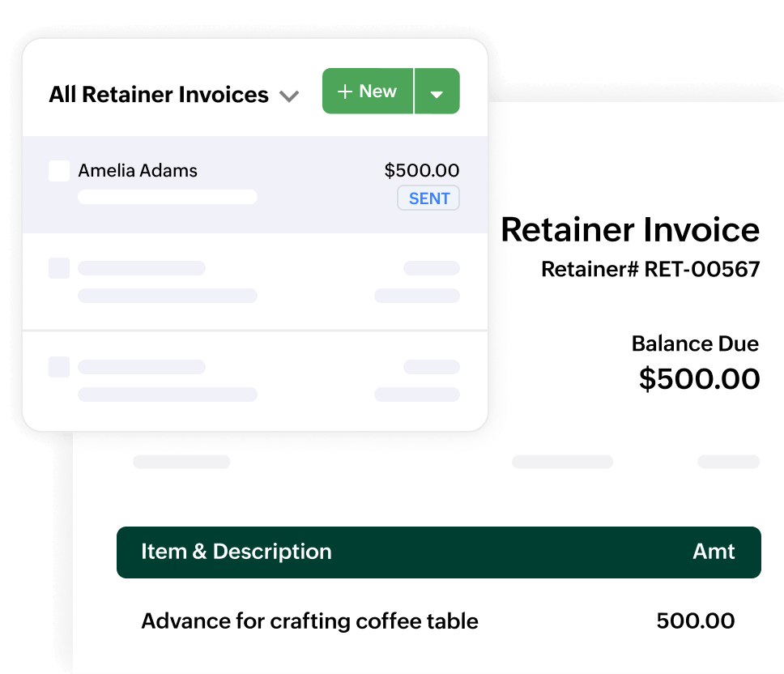Select the Advance for crafting coffee table line
This screenshot has height=674, width=784.
[x=309, y=621]
